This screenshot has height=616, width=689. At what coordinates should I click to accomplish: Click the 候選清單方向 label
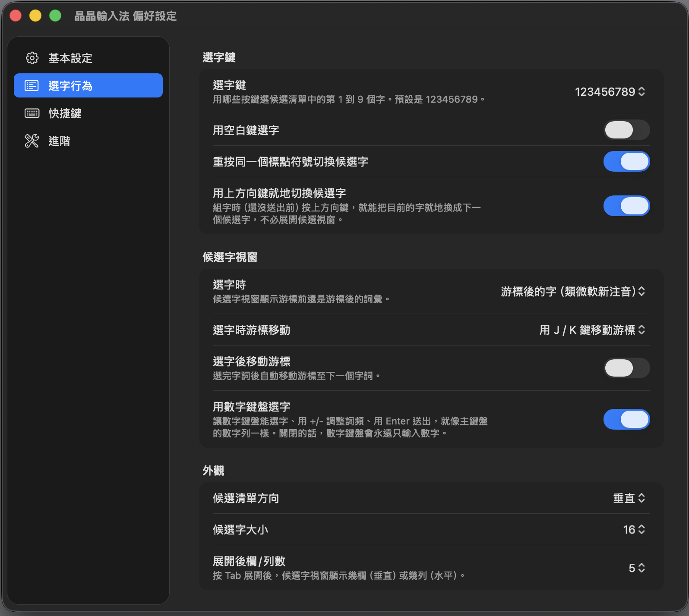246,499
